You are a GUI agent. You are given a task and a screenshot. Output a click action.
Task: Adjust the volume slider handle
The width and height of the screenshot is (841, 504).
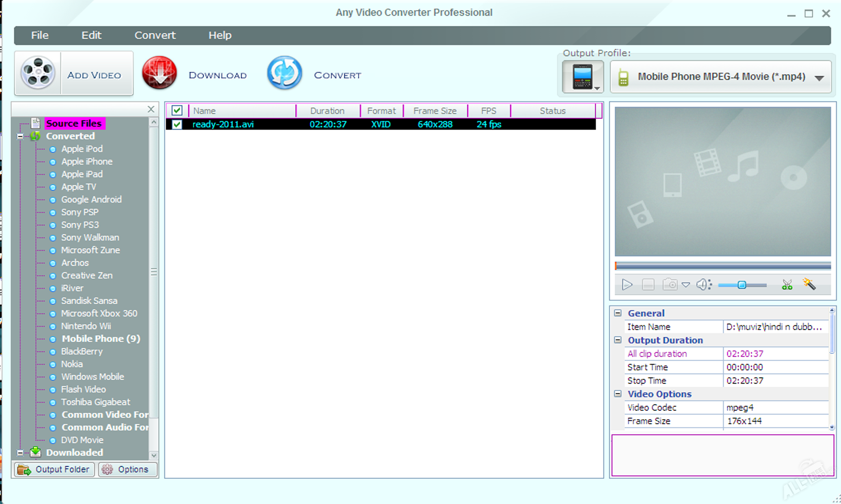click(742, 285)
